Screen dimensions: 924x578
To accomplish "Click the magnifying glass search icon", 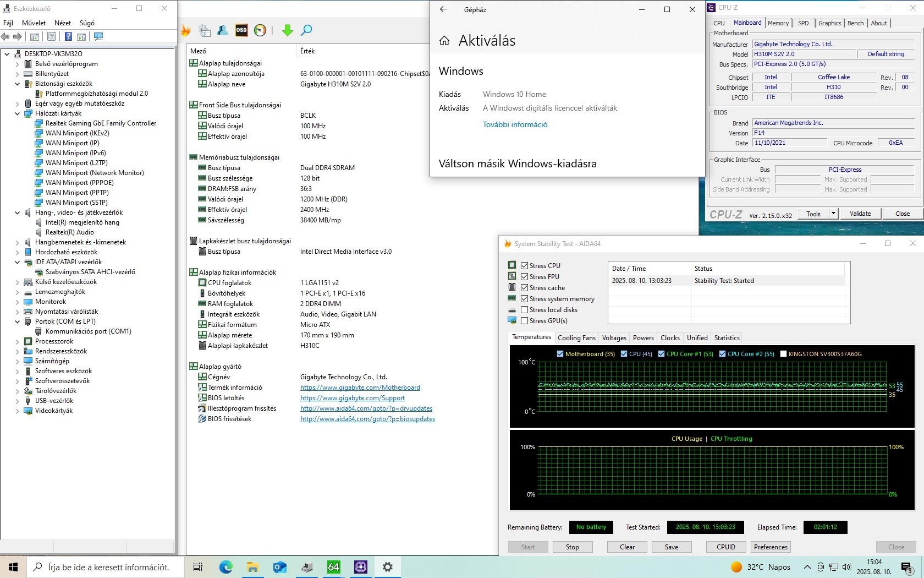I will (x=306, y=30).
